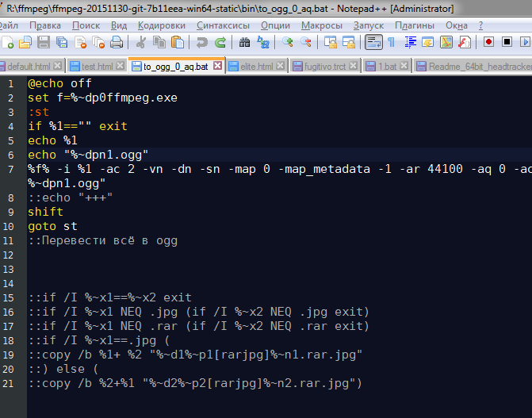
Task: Click line number 15 in the margin
Action: [x=8, y=297]
